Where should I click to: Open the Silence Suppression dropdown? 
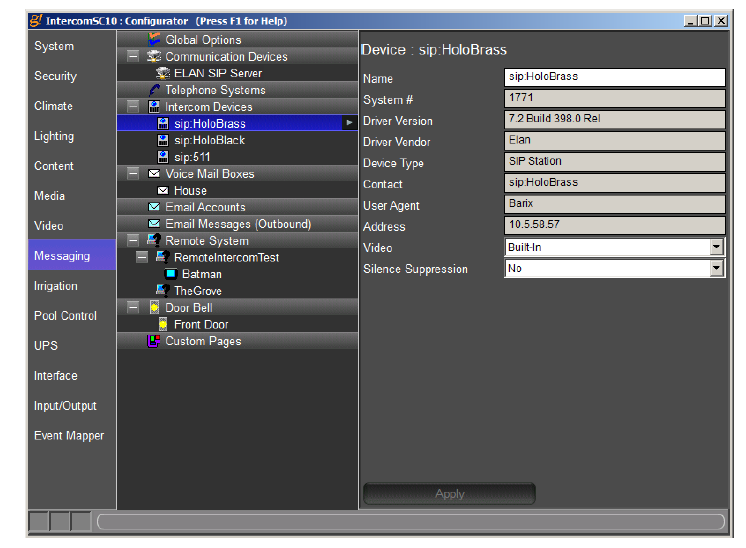click(716, 268)
